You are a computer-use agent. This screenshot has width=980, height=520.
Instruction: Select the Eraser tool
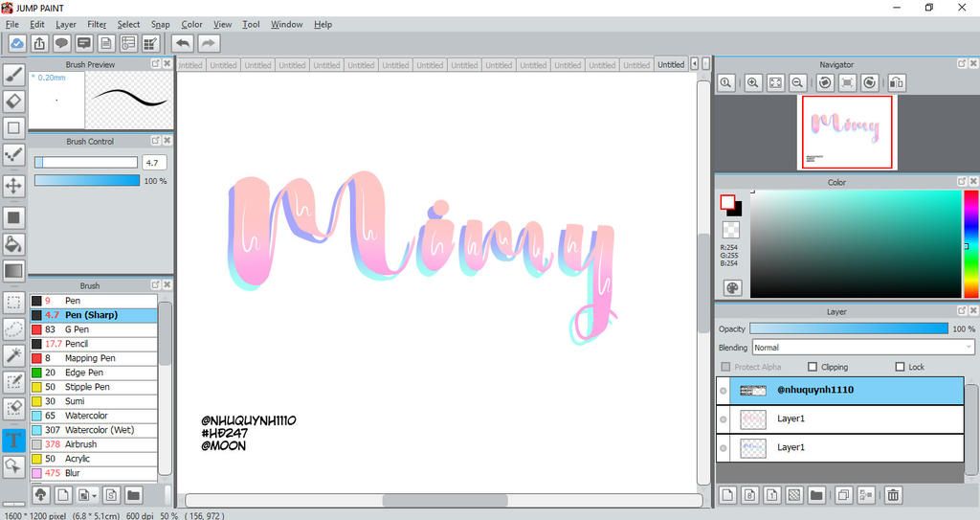tap(13, 102)
